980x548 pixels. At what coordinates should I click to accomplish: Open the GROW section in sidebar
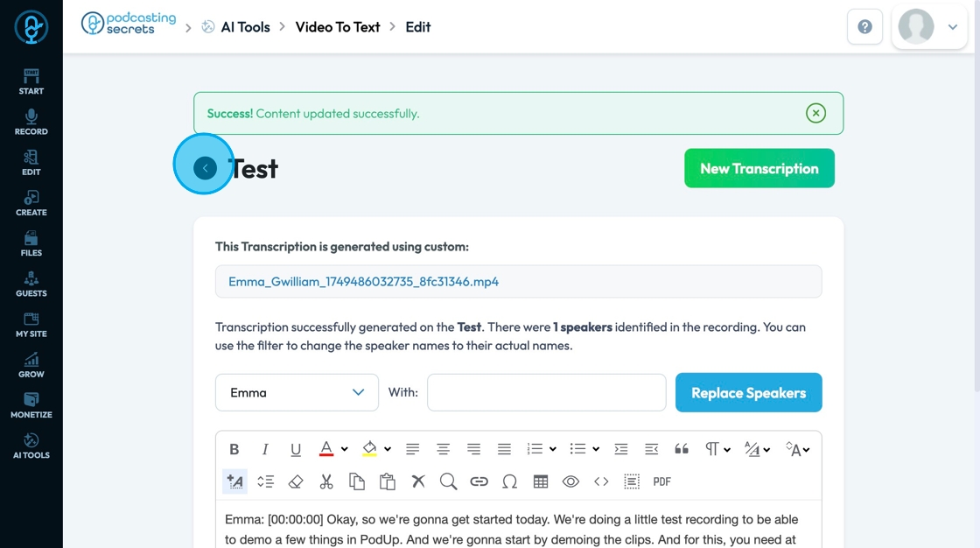tap(31, 365)
